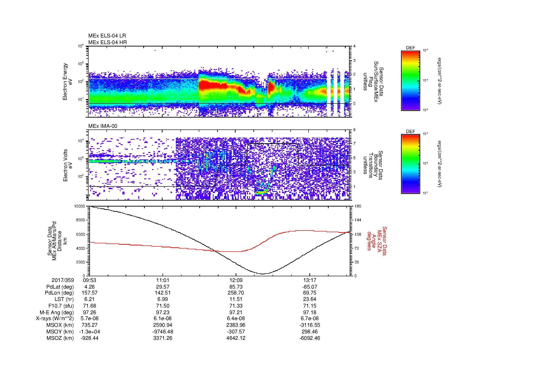This screenshot has width=555, height=392.
Task: Click the lower DEF color bar
Action: pyautogui.click(x=410, y=164)
